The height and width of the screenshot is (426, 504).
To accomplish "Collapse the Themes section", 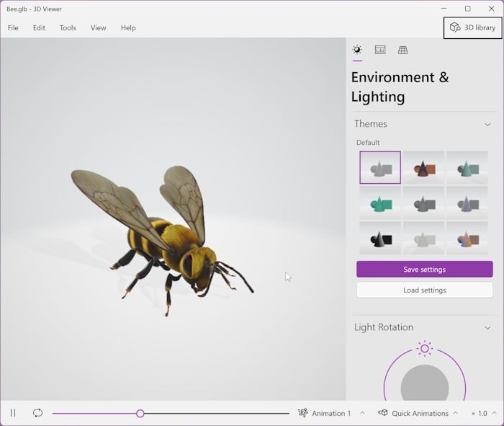I will coord(487,124).
